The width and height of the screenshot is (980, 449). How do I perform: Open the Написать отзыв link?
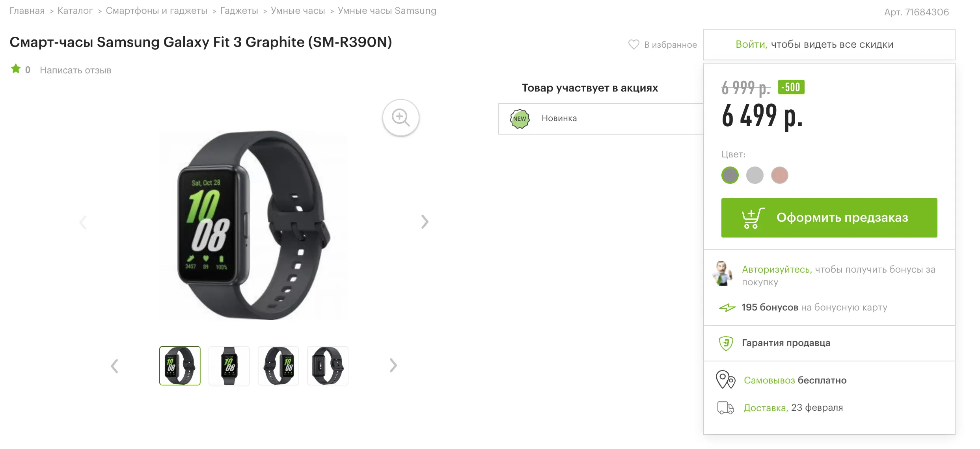[x=76, y=70]
